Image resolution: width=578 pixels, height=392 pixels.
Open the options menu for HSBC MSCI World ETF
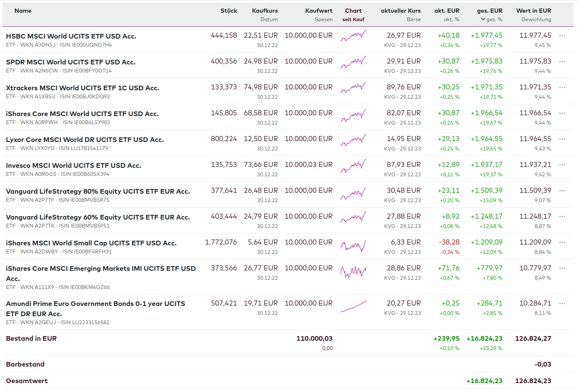(562, 36)
